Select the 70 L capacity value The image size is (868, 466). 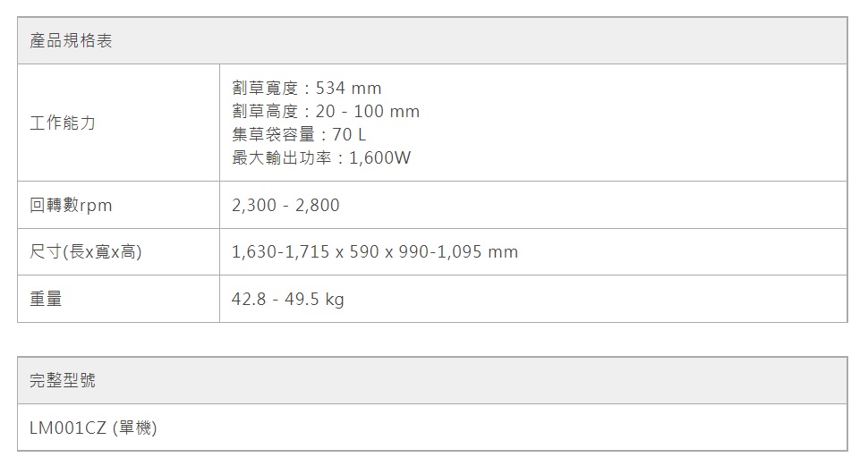point(349,135)
